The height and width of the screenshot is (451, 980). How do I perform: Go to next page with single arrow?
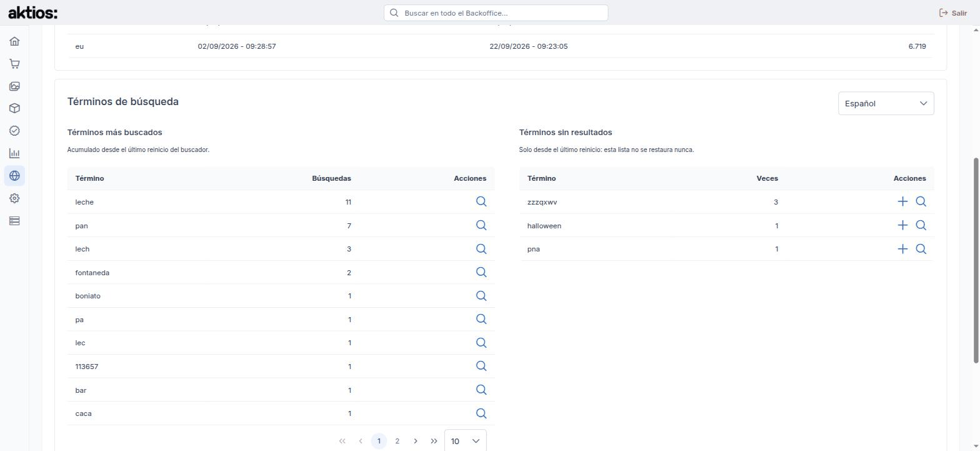[x=416, y=441]
